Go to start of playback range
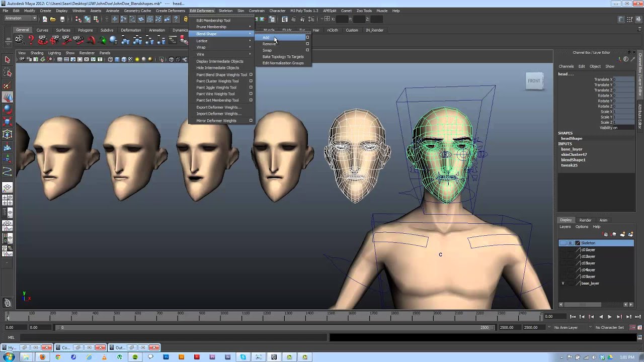 [x=573, y=317]
